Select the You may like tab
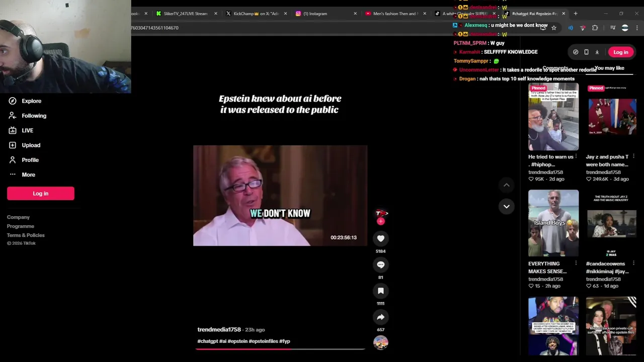The width and height of the screenshot is (644, 362). tap(609, 68)
